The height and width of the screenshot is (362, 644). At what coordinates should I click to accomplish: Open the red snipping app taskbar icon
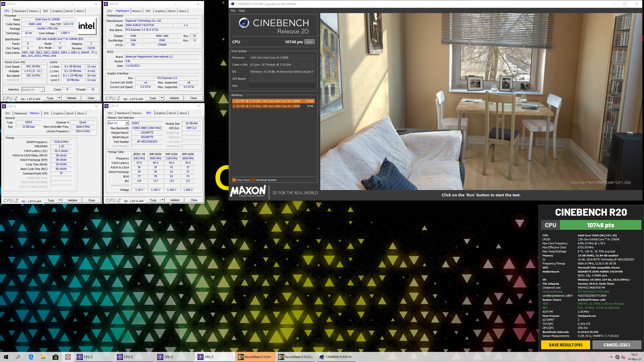[68, 357]
